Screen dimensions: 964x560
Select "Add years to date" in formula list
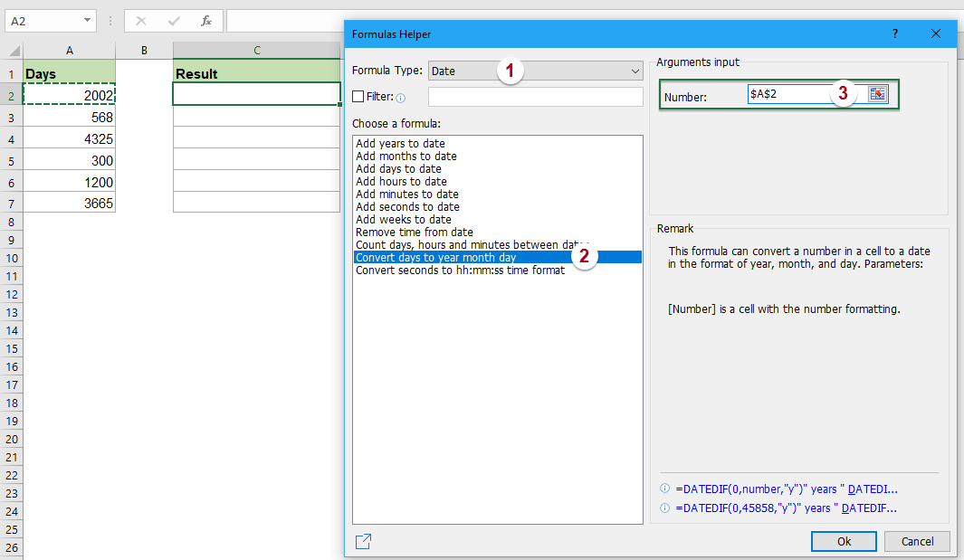399,143
